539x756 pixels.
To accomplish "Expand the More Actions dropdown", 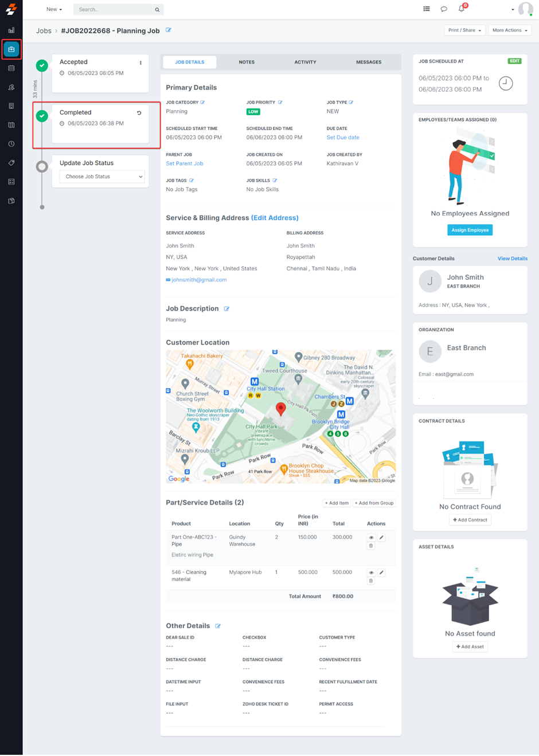I will 510,30.
